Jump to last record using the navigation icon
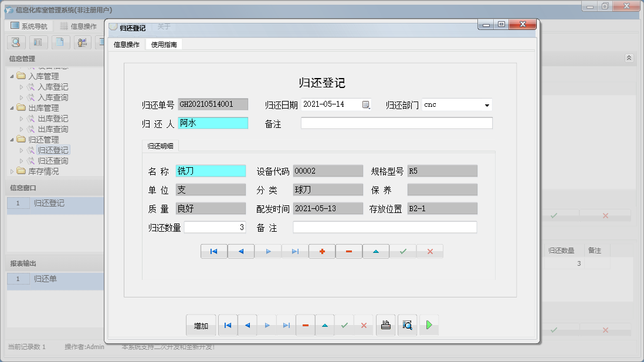Viewport: 644px width, 362px height. [x=294, y=251]
